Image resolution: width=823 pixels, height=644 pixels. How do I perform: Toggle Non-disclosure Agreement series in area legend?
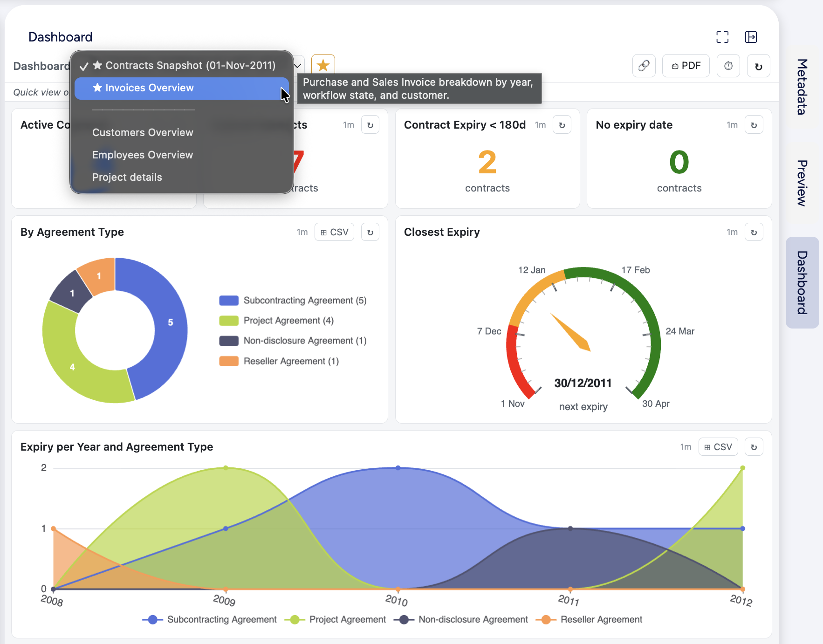click(x=461, y=619)
